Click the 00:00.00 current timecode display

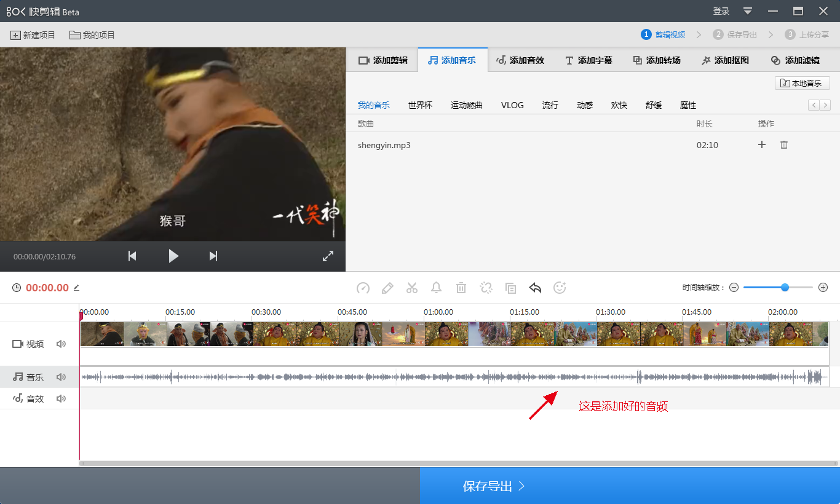coord(47,288)
